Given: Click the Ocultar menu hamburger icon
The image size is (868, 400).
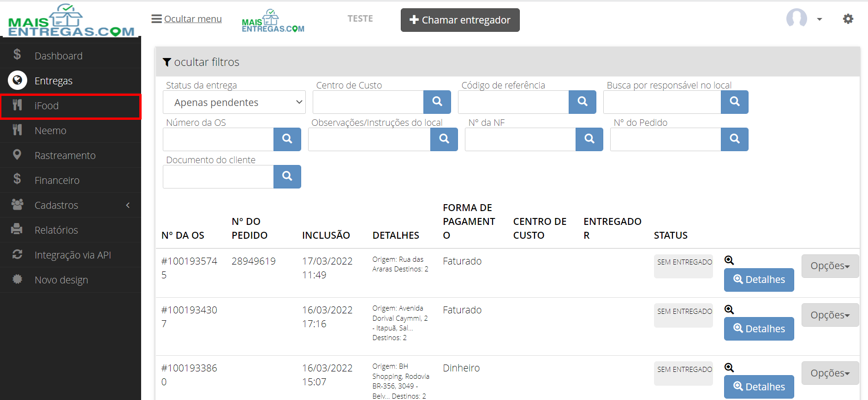Looking at the screenshot, I should [x=156, y=19].
